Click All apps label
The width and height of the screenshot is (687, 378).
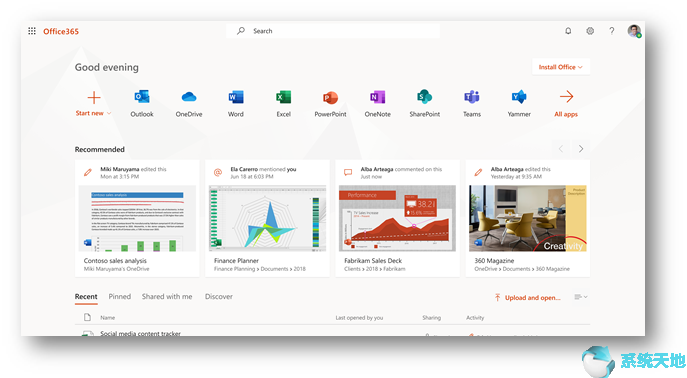(566, 114)
